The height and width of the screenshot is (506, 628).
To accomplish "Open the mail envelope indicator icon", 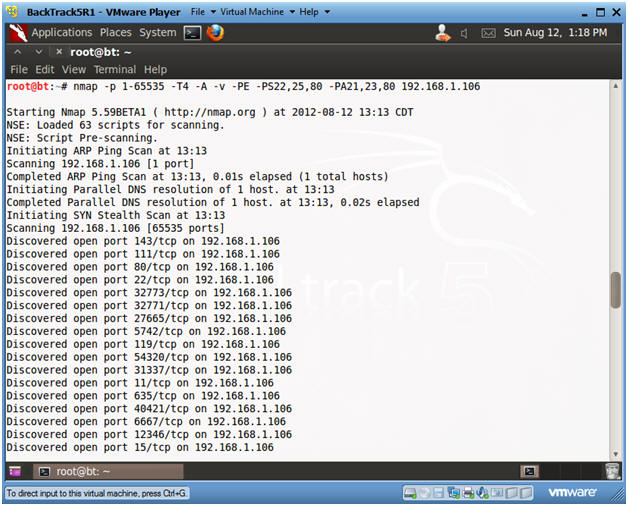I will point(488,33).
